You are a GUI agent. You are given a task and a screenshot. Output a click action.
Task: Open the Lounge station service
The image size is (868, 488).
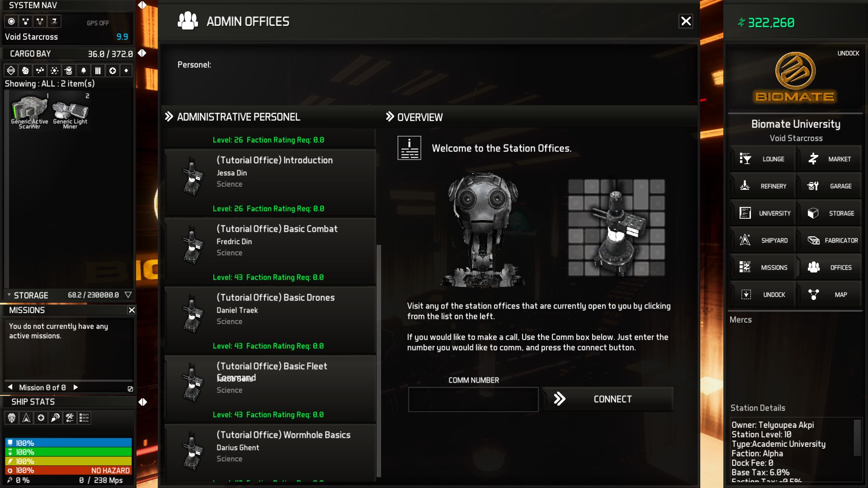763,159
